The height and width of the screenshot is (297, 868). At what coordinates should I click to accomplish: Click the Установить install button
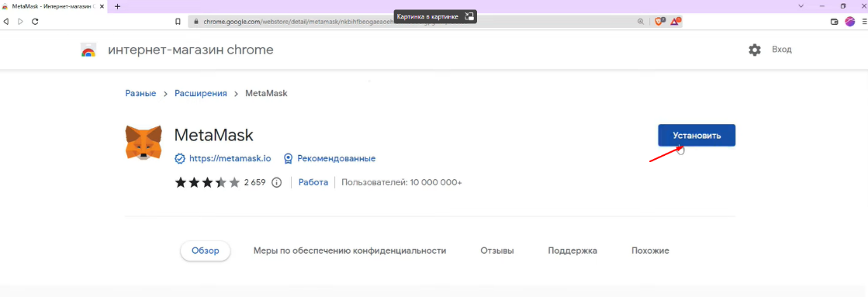697,136
